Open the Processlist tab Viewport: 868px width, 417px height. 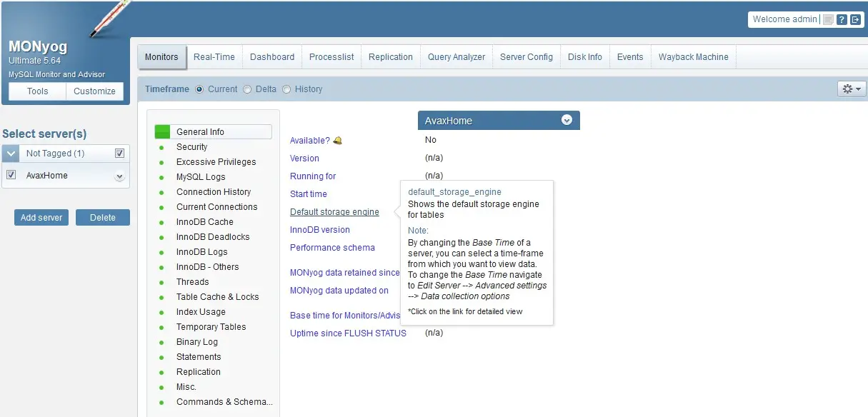click(x=331, y=57)
